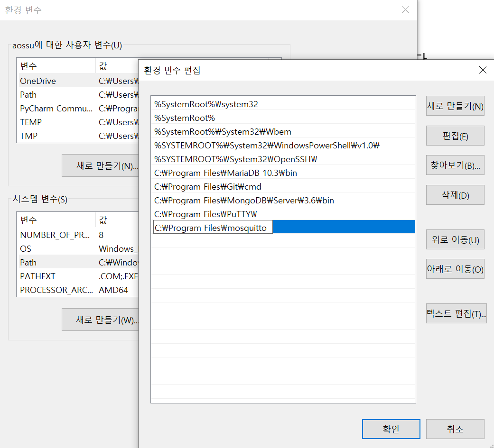Click the 편집(E) button

click(455, 136)
